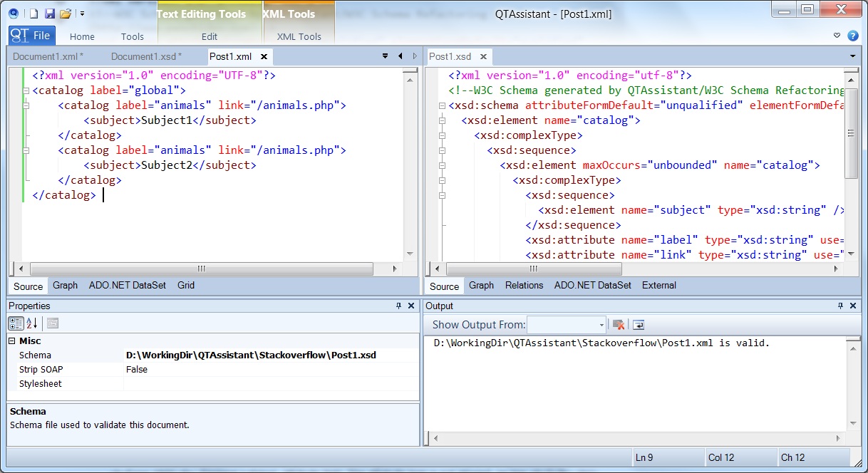Collapse the first catalog animals node in XML
The image size is (868, 473).
point(26,105)
